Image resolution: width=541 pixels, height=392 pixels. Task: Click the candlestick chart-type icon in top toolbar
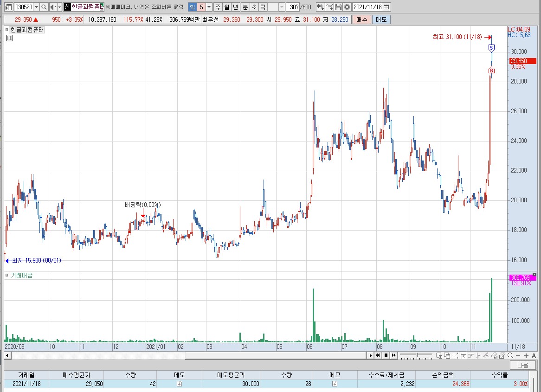[x=320, y=7]
